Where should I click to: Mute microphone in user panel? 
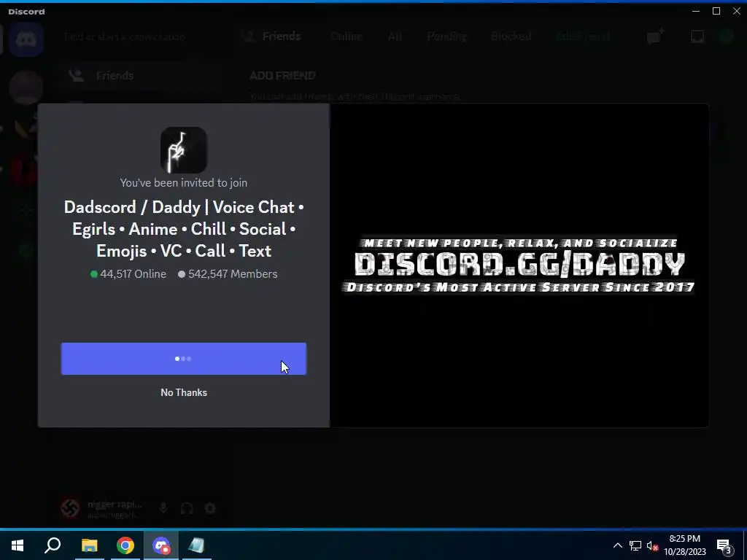[x=163, y=508]
